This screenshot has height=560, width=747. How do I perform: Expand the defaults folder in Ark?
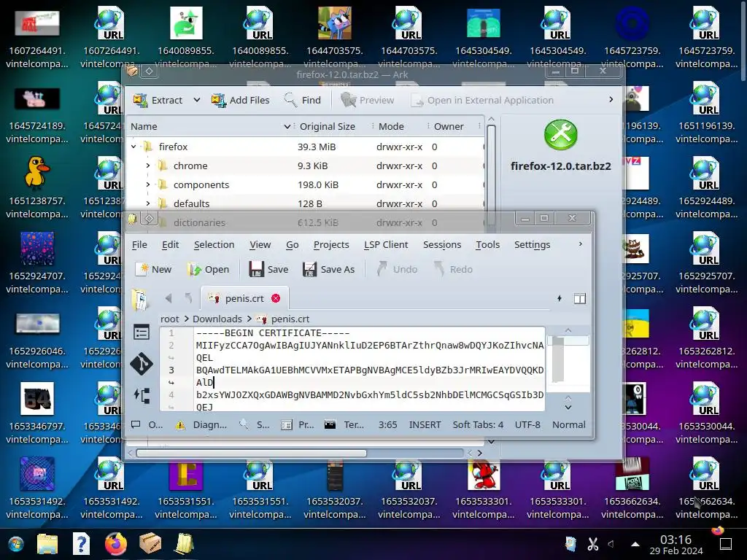click(x=147, y=204)
